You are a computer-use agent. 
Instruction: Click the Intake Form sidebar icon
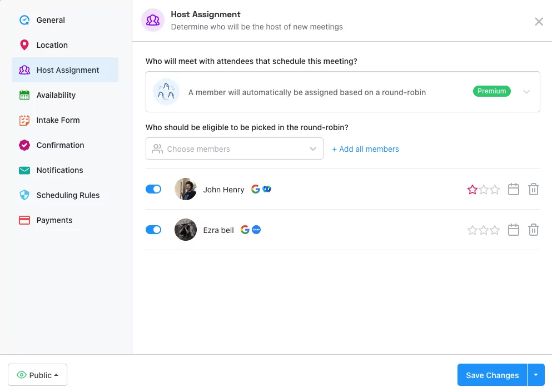pyautogui.click(x=24, y=120)
